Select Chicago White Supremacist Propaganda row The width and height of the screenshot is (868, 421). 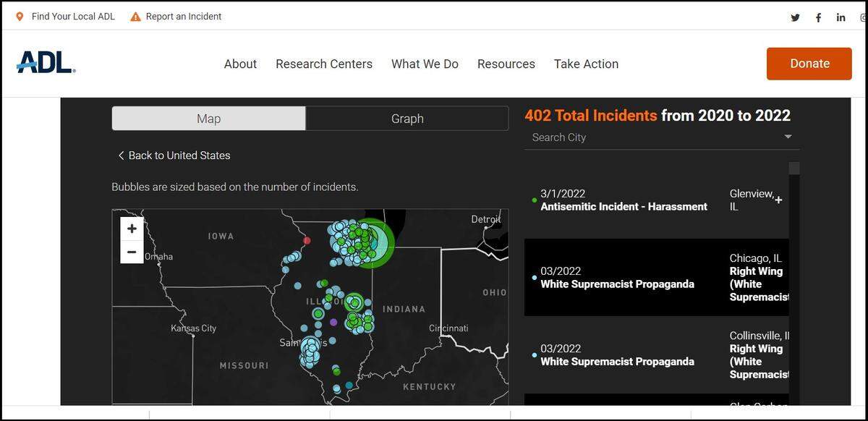point(657,278)
